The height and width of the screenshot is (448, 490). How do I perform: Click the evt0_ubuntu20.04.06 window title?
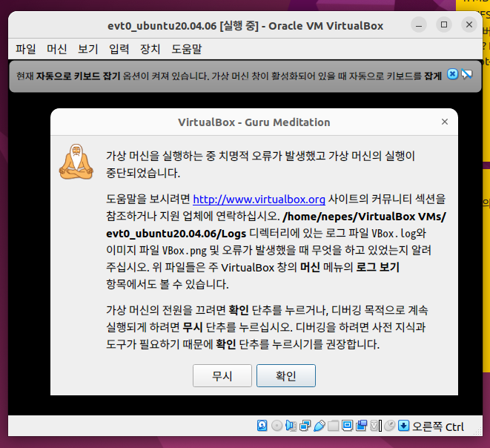pyautogui.click(x=245, y=26)
